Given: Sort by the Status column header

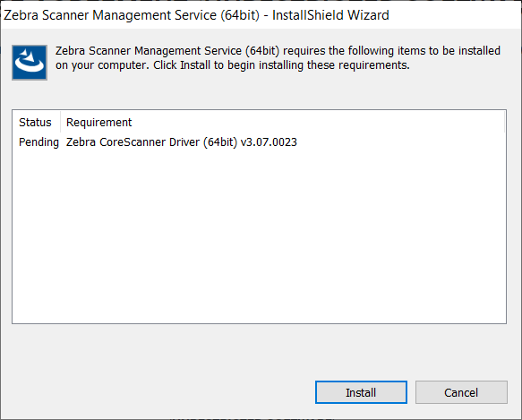Looking at the screenshot, I should 36,122.
